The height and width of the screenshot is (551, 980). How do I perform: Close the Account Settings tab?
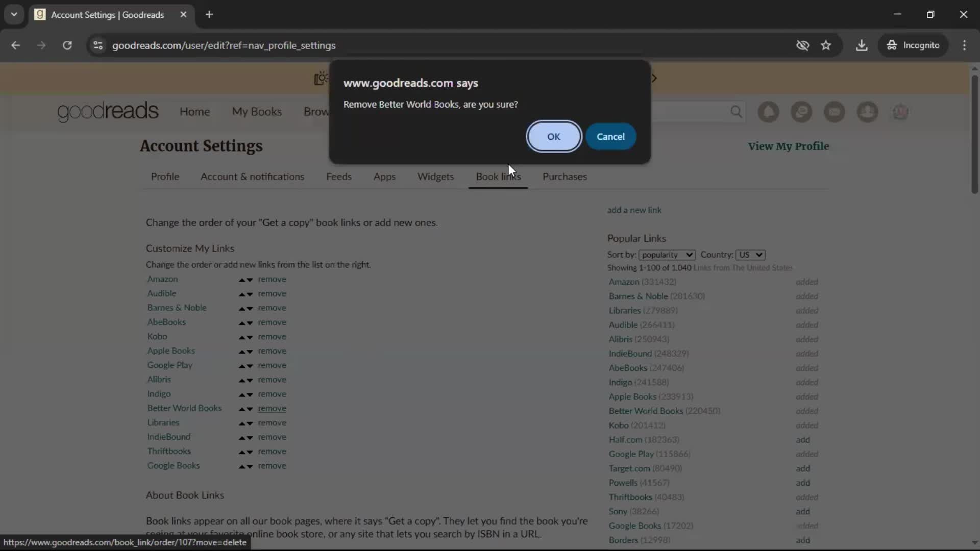[x=183, y=15]
